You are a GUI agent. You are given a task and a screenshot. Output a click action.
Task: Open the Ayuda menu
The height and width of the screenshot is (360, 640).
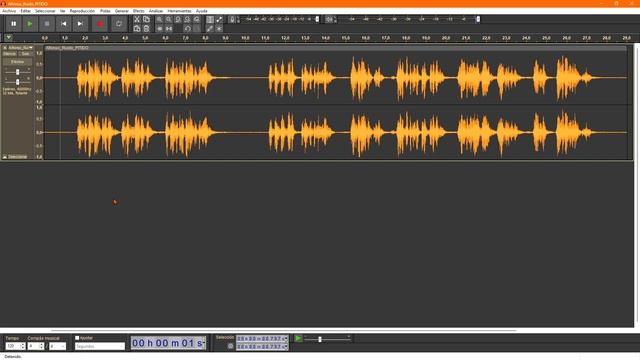202,11
